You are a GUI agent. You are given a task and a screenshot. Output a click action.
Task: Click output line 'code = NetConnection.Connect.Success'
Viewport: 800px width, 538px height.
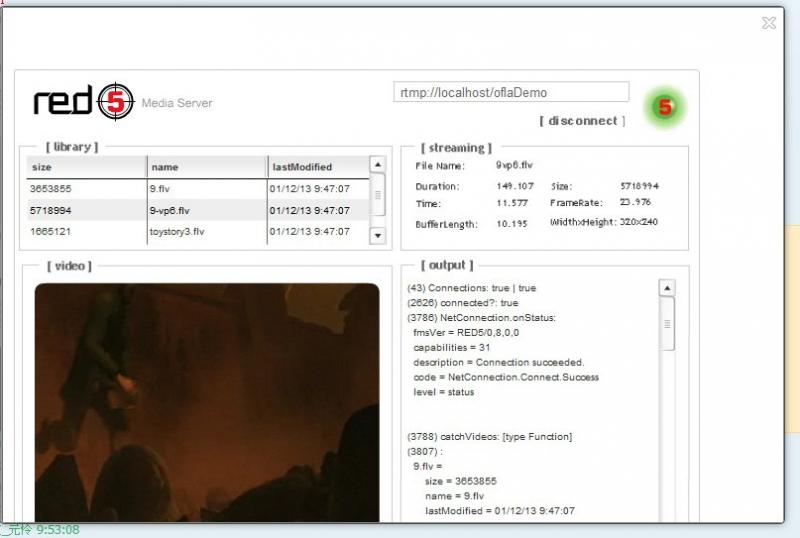pos(506,377)
